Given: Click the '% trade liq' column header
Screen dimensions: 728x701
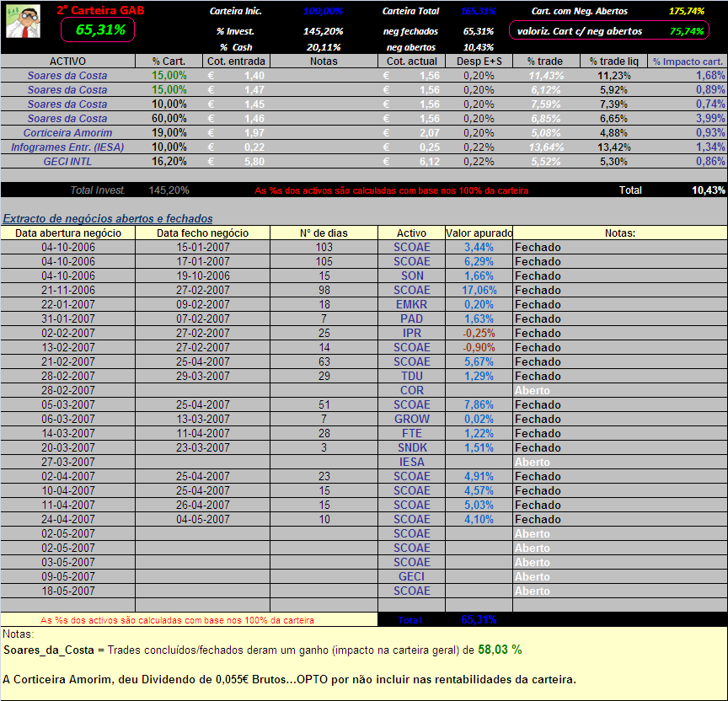Looking at the screenshot, I should pyautogui.click(x=613, y=62).
